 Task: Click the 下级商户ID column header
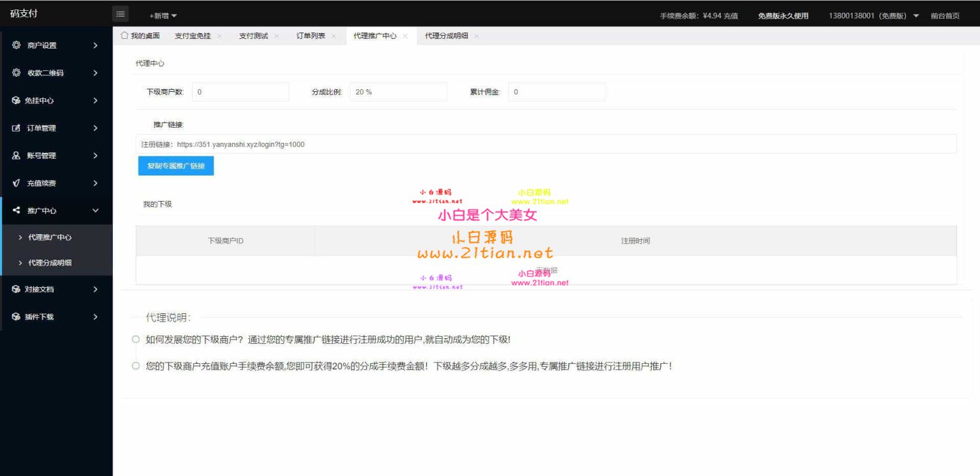pos(225,241)
